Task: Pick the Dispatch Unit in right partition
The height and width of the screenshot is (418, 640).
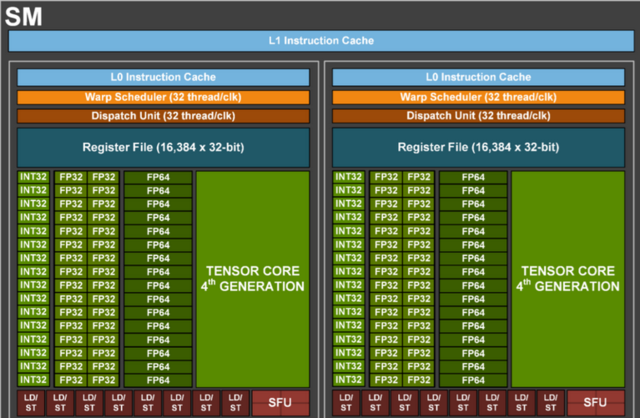Action: point(478,116)
